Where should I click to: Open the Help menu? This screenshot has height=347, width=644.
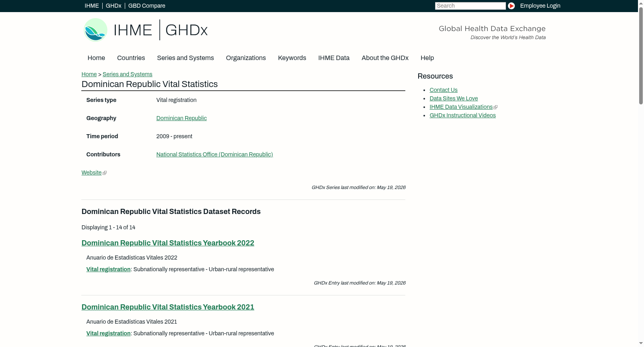[427, 58]
